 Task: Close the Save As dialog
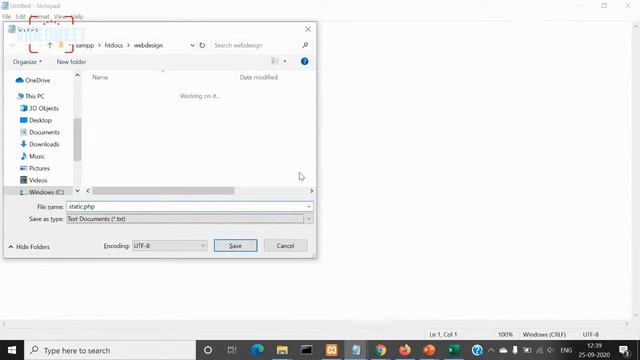tap(308, 29)
